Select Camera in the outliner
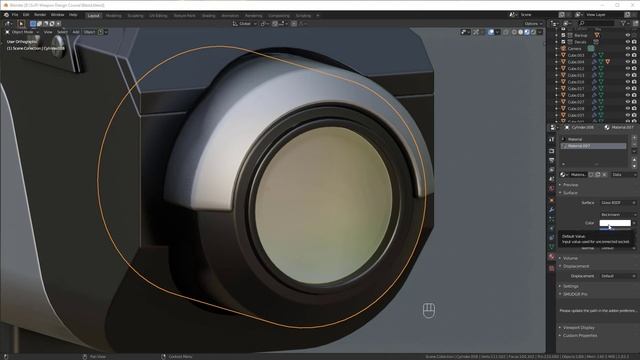This screenshot has width=640, height=360. coord(574,49)
